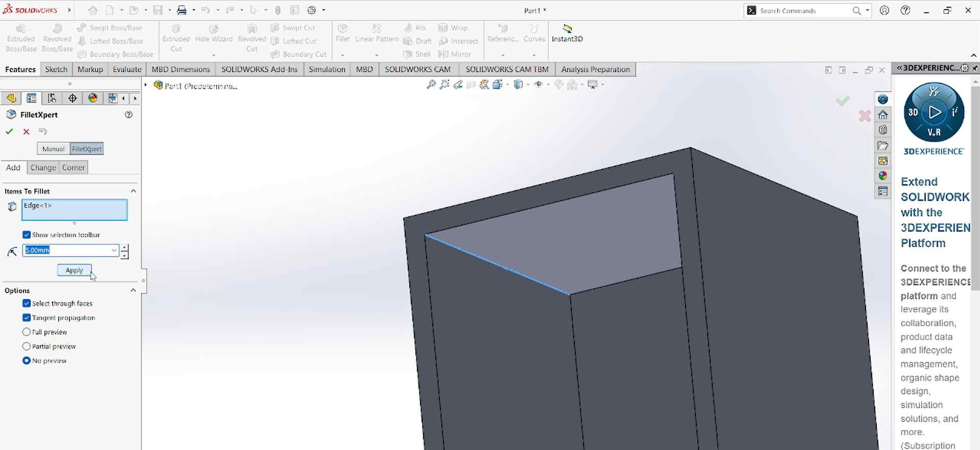Open the Options gear dropdown arrow

pos(323,10)
